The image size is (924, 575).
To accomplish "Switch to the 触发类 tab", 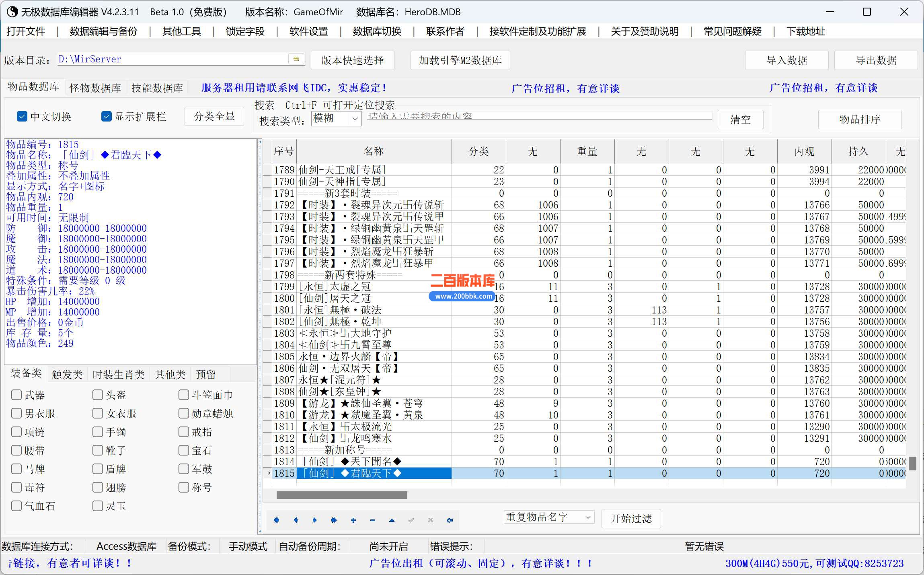I will point(67,375).
